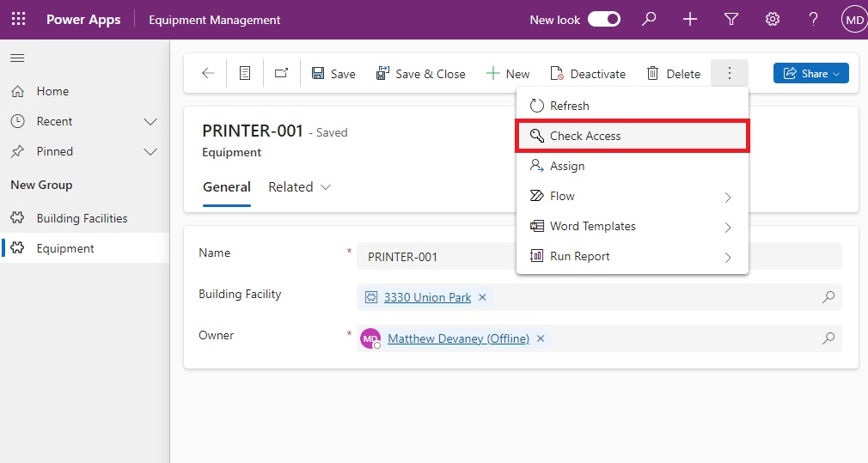Image resolution: width=868 pixels, height=463 pixels.
Task: Remove 3330 Union Park from Building Facility
Action: (482, 297)
